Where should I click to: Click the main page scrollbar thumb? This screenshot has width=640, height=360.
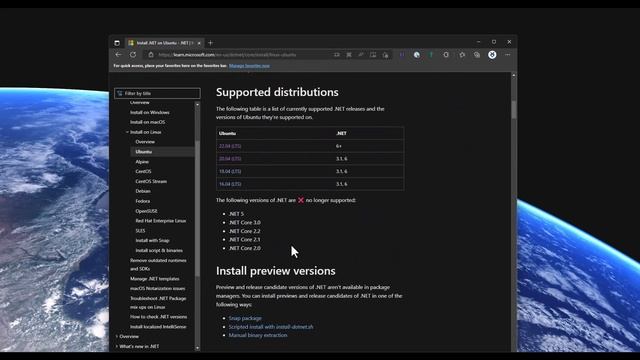tap(513, 110)
